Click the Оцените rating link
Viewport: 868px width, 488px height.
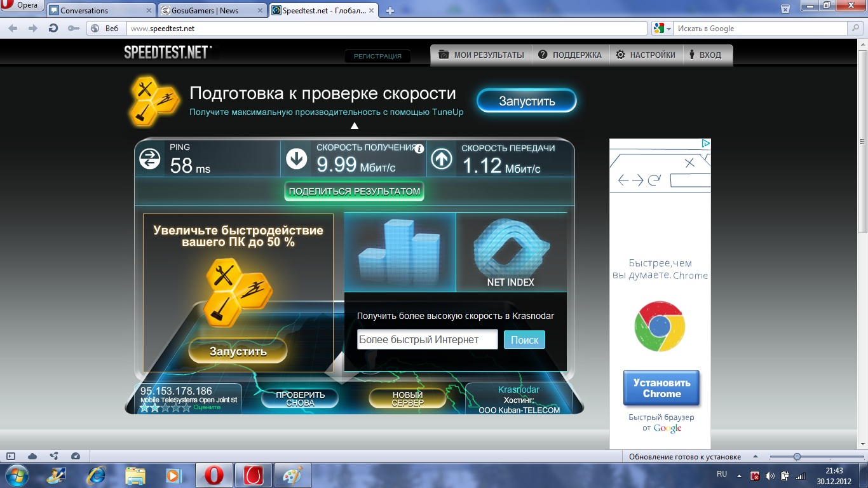(x=207, y=407)
